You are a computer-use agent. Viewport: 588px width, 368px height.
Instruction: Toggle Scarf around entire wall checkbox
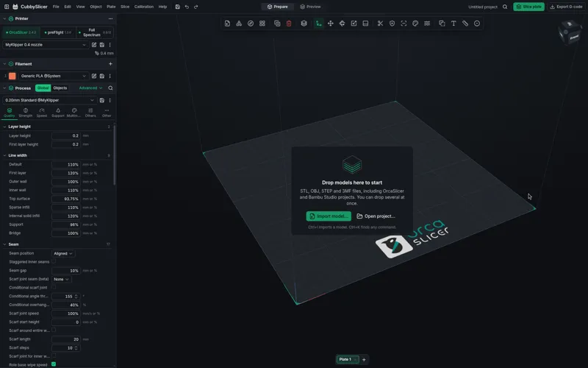pyautogui.click(x=54, y=330)
